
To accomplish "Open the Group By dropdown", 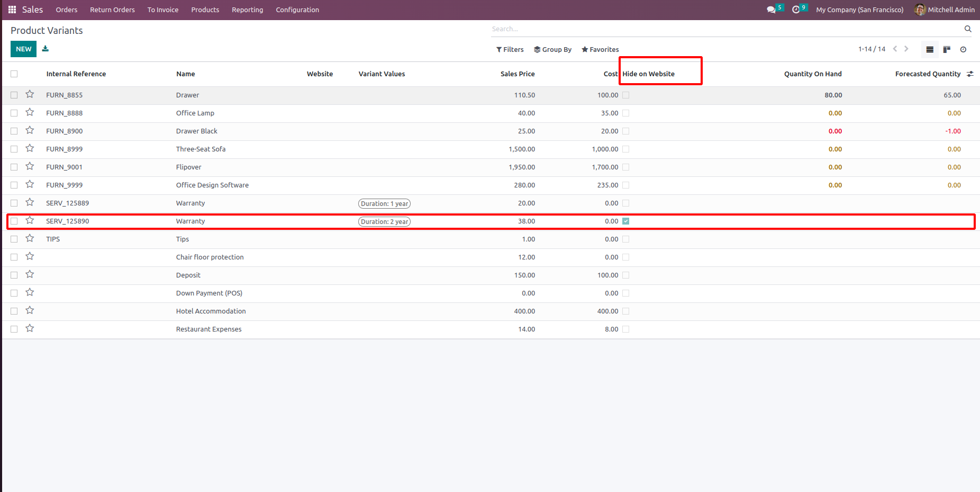I will coord(553,49).
